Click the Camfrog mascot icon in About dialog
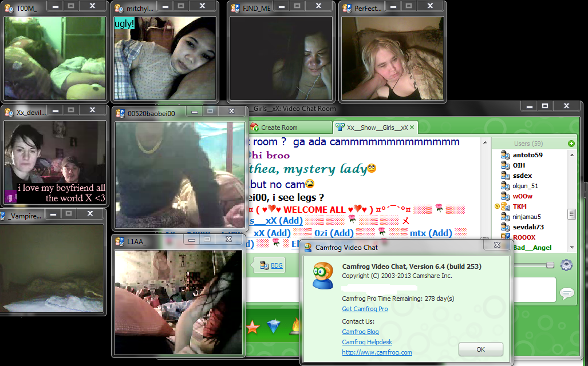 point(323,276)
